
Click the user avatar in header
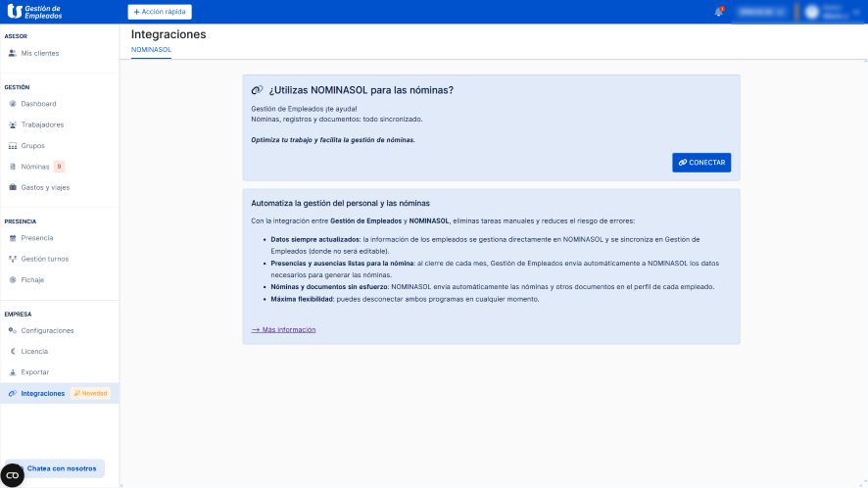point(811,12)
